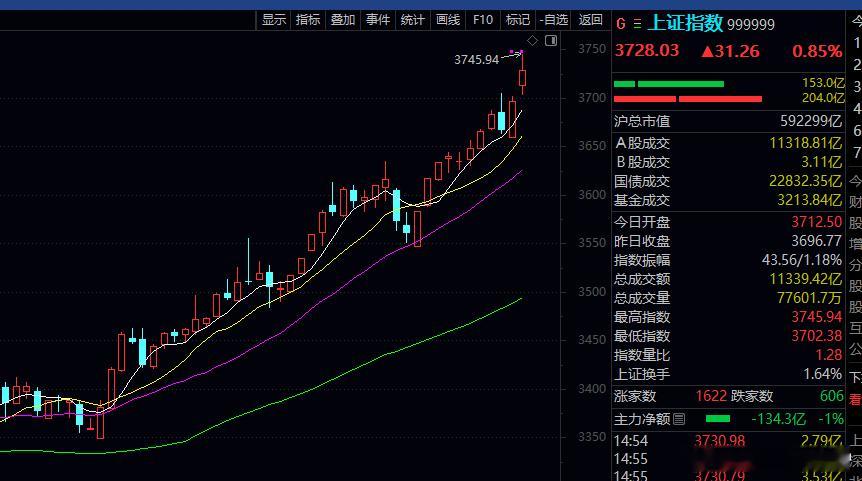Click the green 主力净额 bar indicator
This screenshot has height=481, width=862.
[717, 419]
